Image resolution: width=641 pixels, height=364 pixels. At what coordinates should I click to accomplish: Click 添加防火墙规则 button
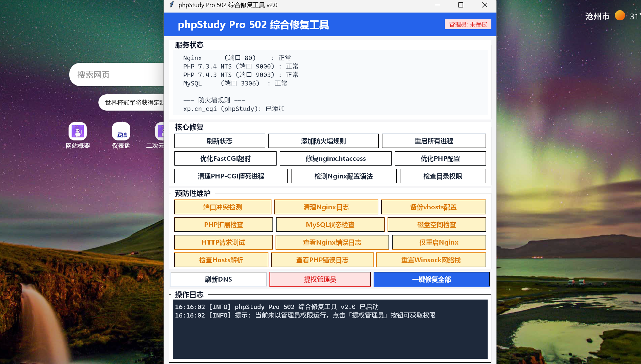(x=323, y=141)
